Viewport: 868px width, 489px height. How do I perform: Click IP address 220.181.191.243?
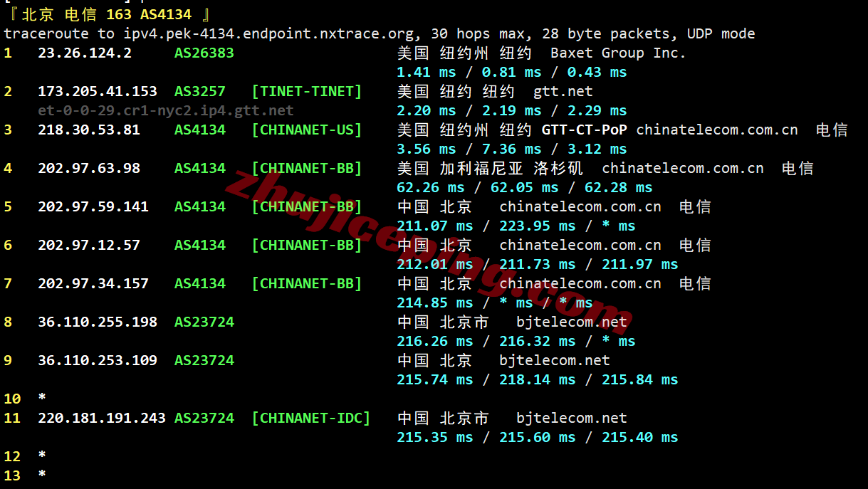(102, 418)
